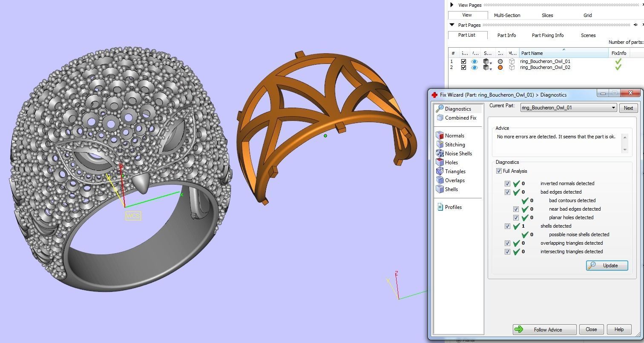
Task: Open the Current Part dropdown
Action: 569,108
